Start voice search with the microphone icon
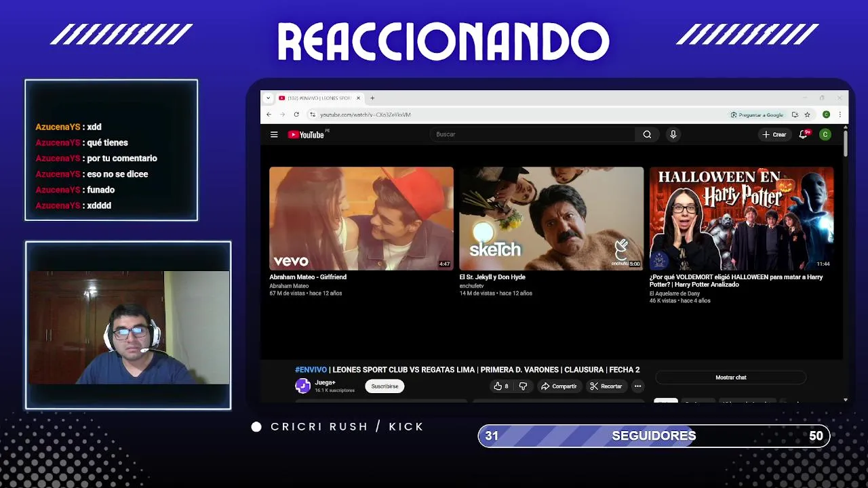The width and height of the screenshot is (868, 488). pos(673,134)
